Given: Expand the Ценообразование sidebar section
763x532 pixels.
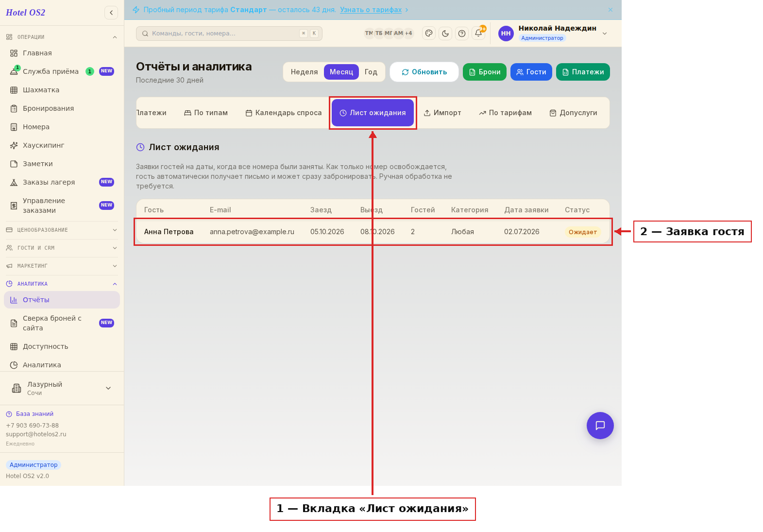Looking at the screenshot, I should coord(62,230).
